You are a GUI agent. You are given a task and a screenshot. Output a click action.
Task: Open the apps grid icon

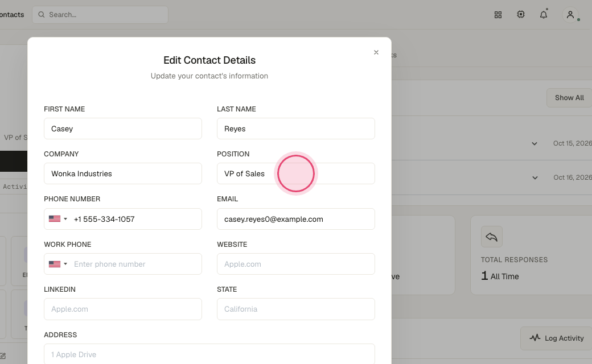pyautogui.click(x=498, y=15)
